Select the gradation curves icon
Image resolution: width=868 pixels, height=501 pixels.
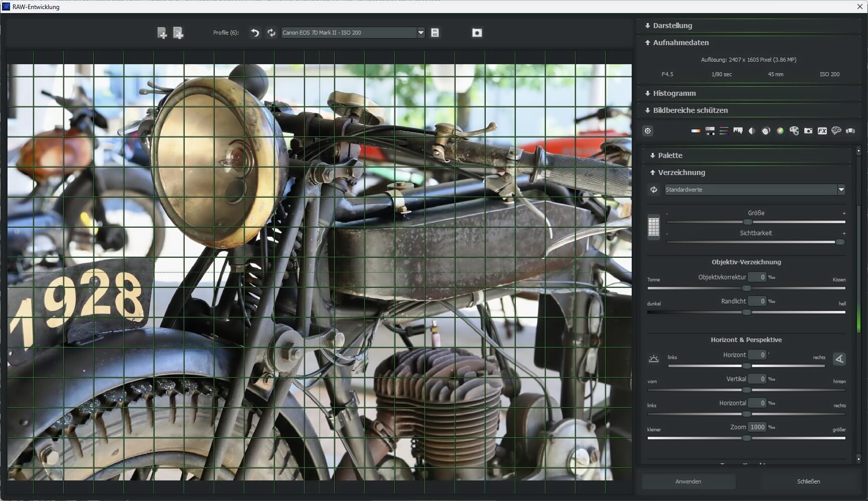710,131
